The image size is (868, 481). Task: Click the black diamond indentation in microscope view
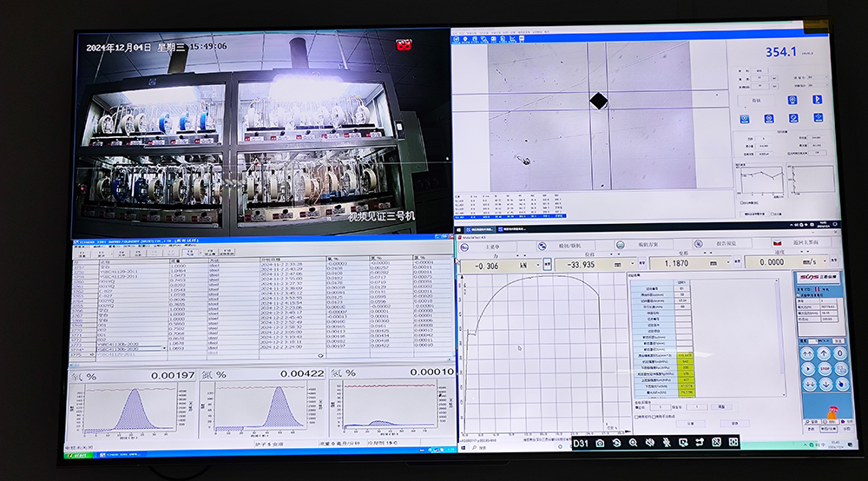click(x=598, y=101)
